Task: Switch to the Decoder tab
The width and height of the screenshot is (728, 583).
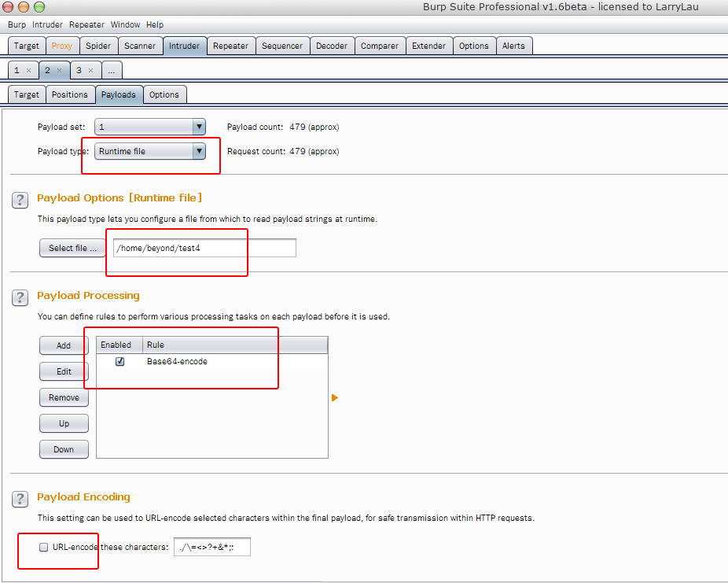Action: 332,46
